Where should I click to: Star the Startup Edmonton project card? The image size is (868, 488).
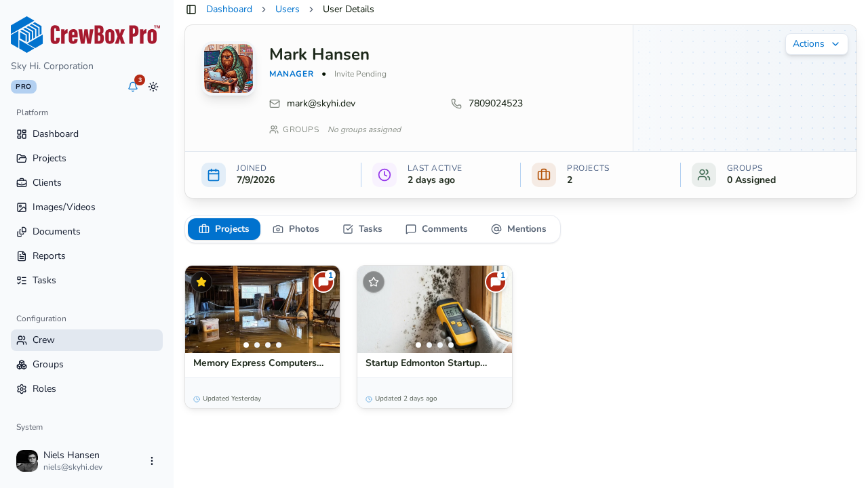point(374,282)
